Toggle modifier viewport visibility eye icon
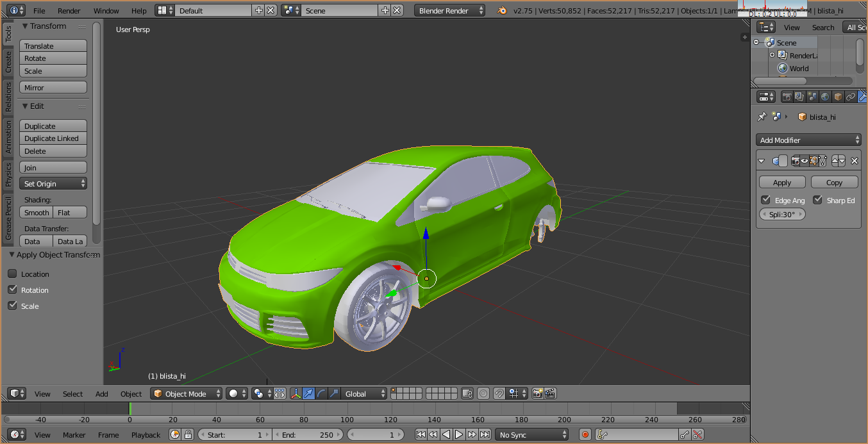868x444 pixels. [805, 161]
